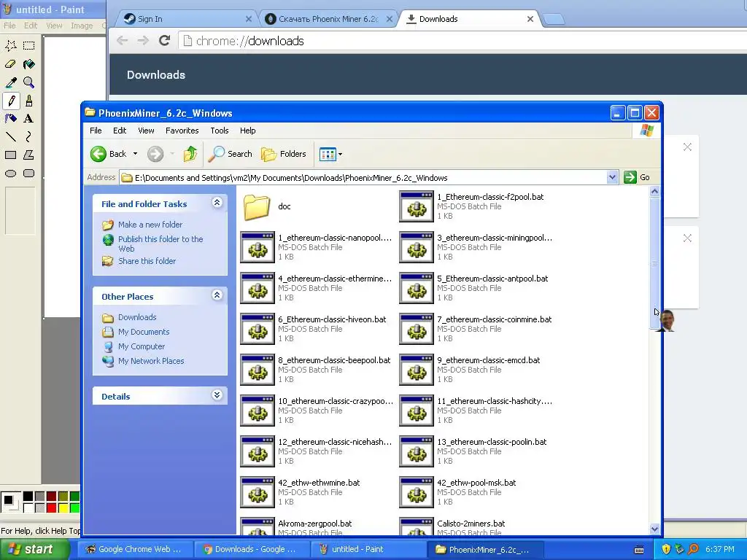Image resolution: width=747 pixels, height=560 pixels.
Task: Choose the Rounded Rectangle tool in Paint
Action: (29, 174)
